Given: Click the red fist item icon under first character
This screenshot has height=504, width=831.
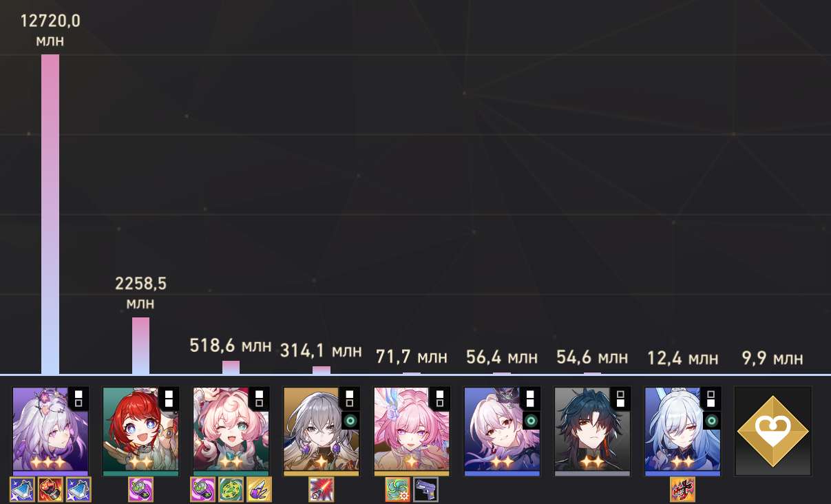Looking at the screenshot, I should click(50, 490).
